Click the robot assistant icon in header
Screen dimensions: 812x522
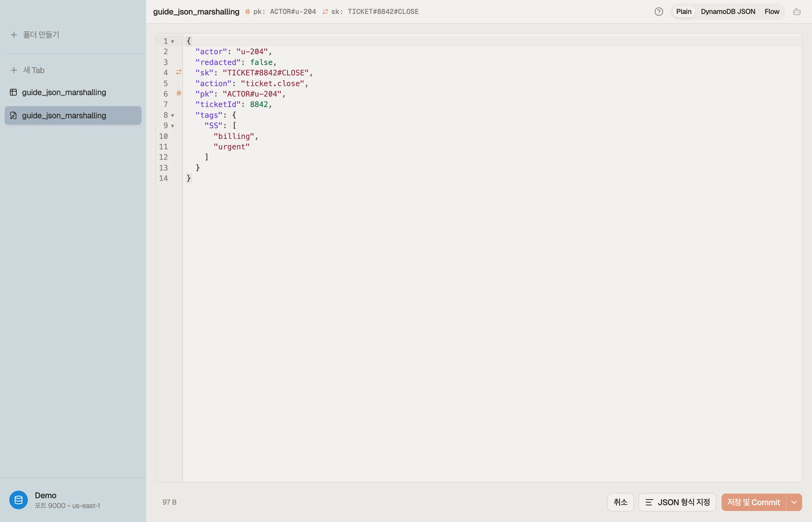pos(797,12)
